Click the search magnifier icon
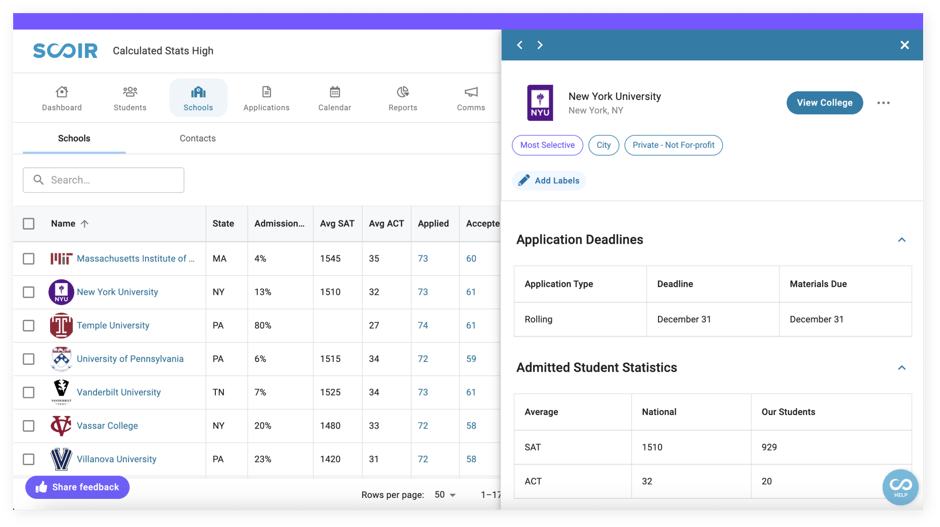Screen dimensions: 940x527 click(38, 180)
